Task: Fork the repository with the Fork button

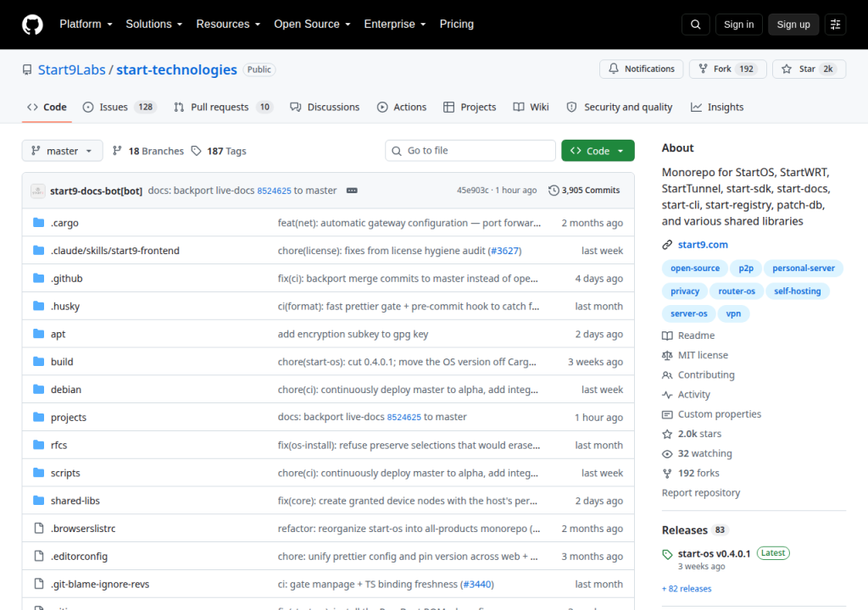Action: [x=727, y=69]
